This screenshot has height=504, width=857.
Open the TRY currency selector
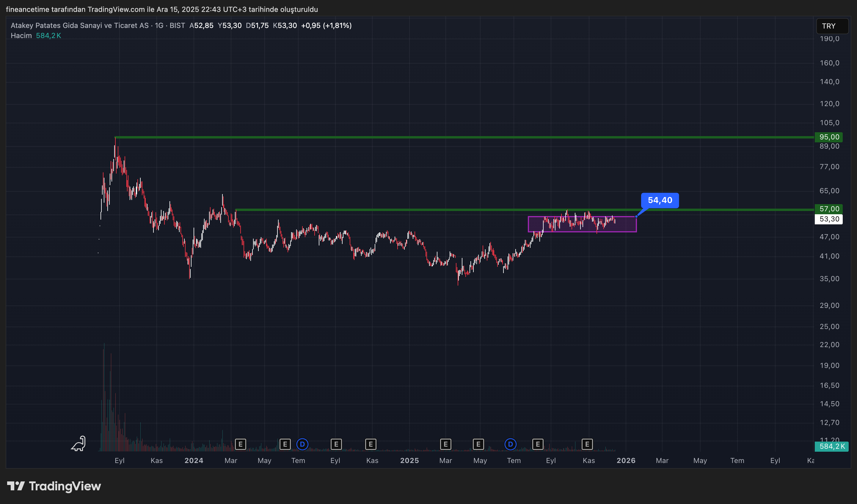click(x=831, y=26)
